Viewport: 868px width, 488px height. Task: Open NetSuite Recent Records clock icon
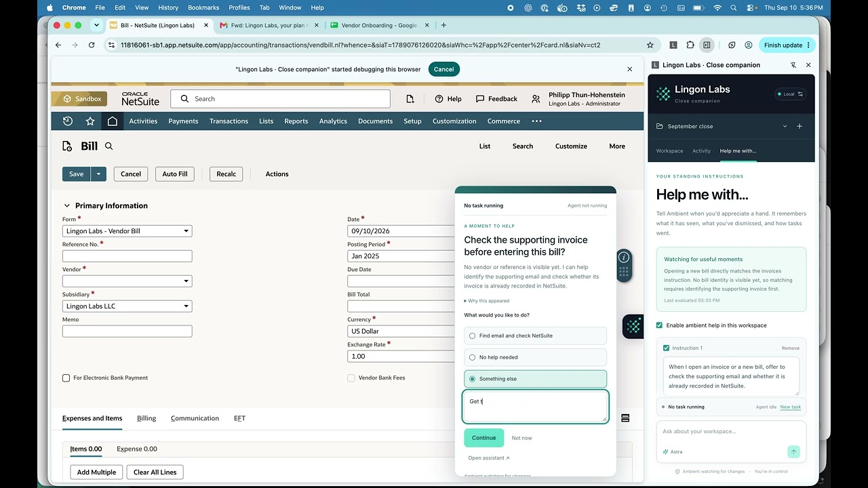click(x=67, y=121)
